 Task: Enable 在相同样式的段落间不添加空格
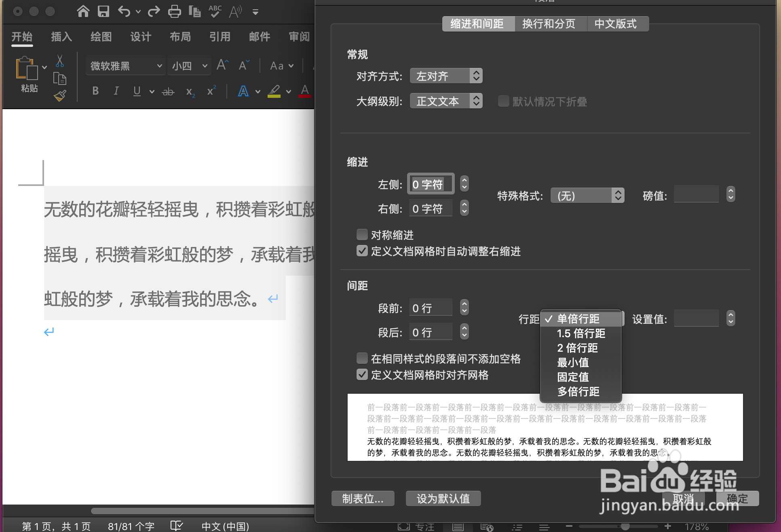[362, 358]
